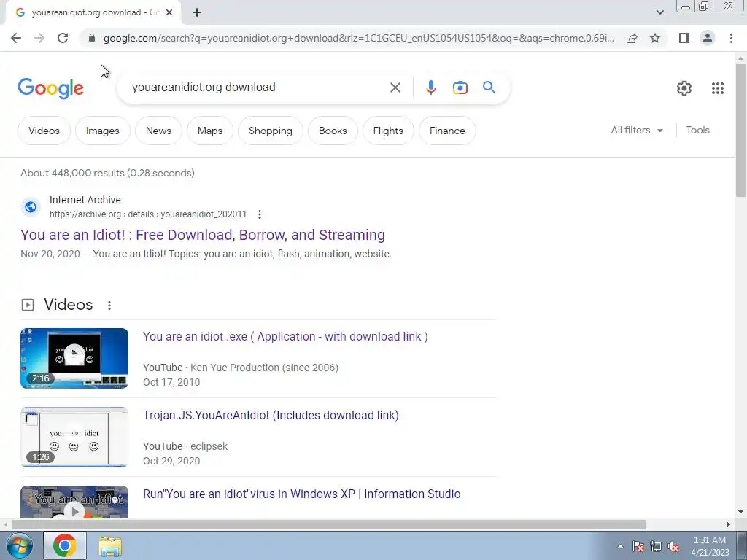Viewport: 747px width, 560px height.
Task: Open 'You are an Idiot! : Free Download' link
Action: coord(203,235)
